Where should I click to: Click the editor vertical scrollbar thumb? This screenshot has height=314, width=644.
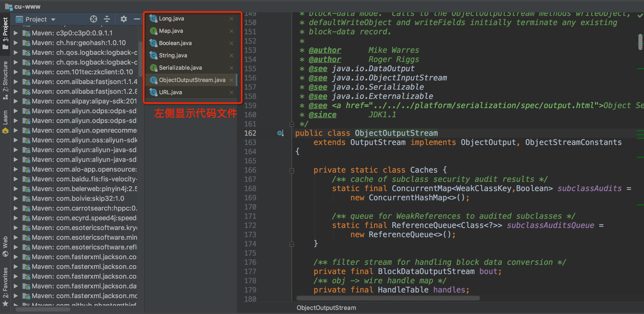pyautogui.click(x=640, y=42)
